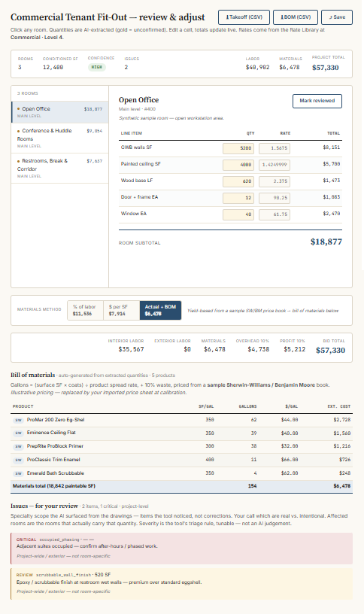Click the SW badge beside Eminence Ceiling Flat

[18, 433]
